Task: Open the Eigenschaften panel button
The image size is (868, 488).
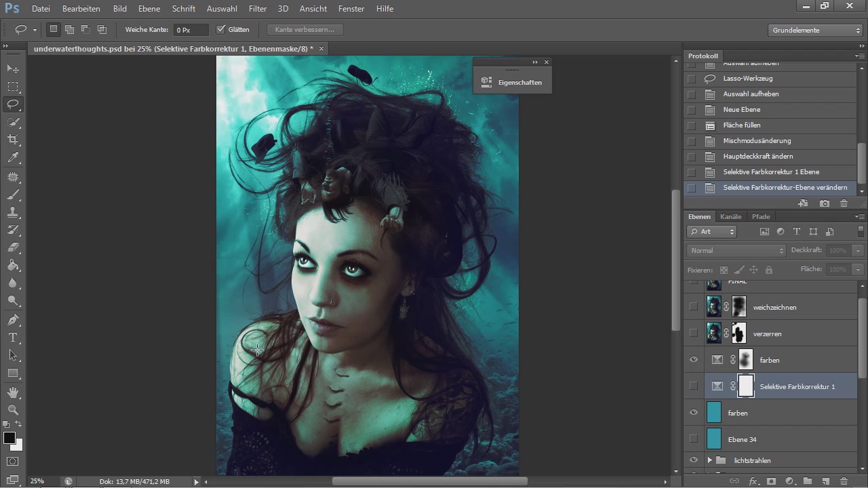Action: (x=512, y=82)
